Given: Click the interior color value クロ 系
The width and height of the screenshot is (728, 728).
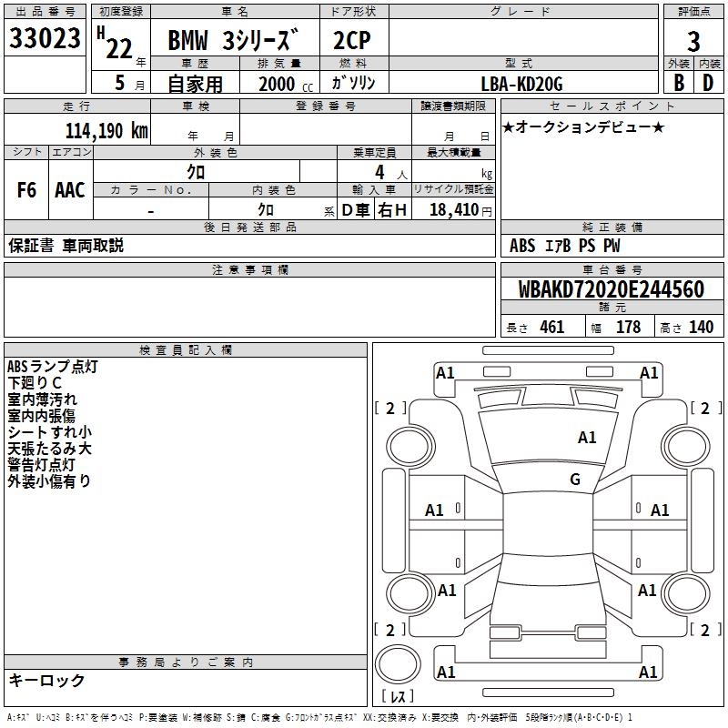Looking at the screenshot, I should 296,210.
